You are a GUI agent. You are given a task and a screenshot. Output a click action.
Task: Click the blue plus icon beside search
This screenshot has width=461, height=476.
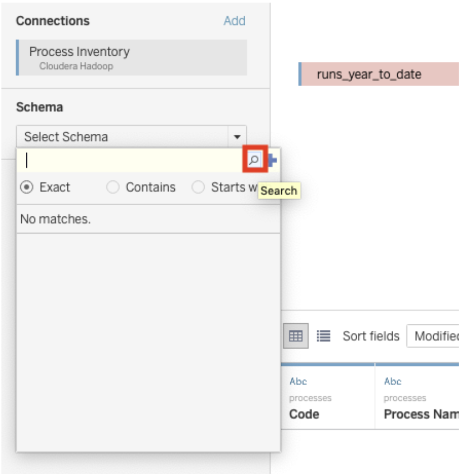coord(273,161)
